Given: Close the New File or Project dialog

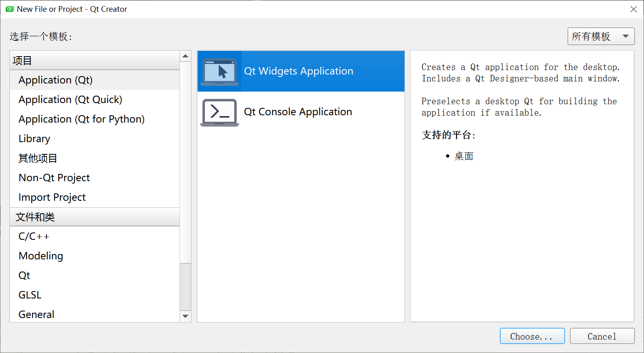Looking at the screenshot, I should click(x=633, y=9).
